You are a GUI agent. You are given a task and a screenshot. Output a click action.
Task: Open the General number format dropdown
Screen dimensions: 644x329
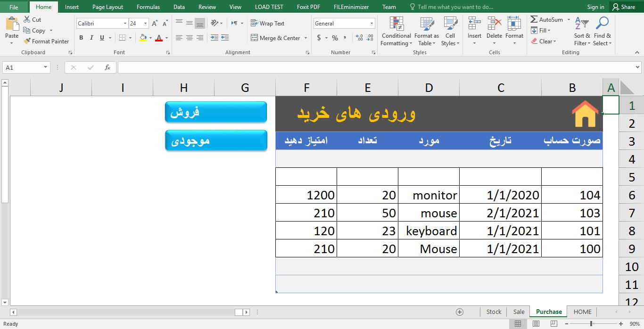click(x=372, y=23)
